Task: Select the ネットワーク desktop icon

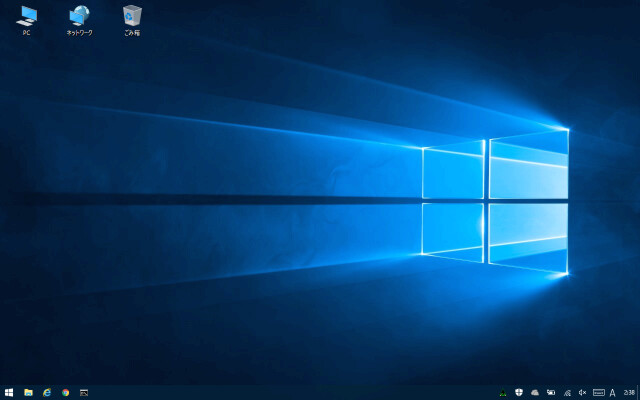Action: (x=80, y=20)
